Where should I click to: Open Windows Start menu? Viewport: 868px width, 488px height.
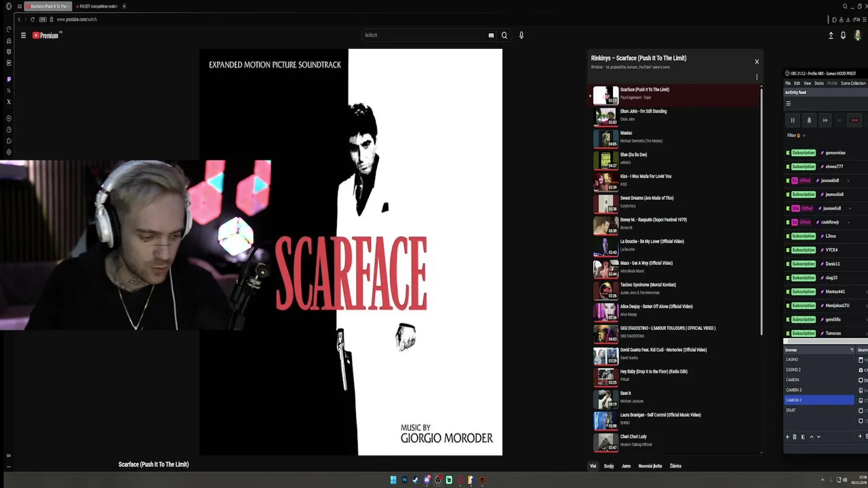point(393,480)
